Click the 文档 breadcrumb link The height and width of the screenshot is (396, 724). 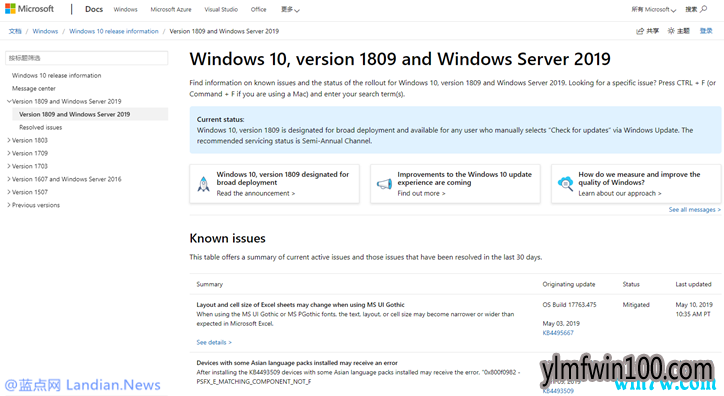click(15, 31)
